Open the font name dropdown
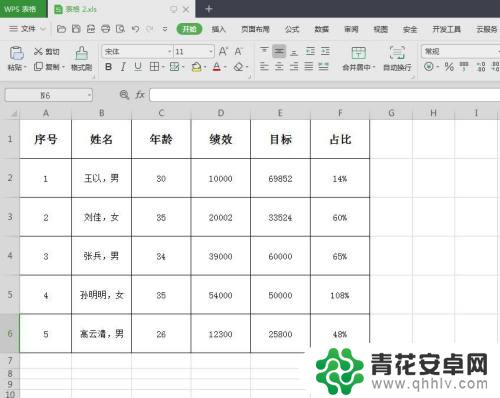Screen dimensions: 500x398 tap(169, 52)
